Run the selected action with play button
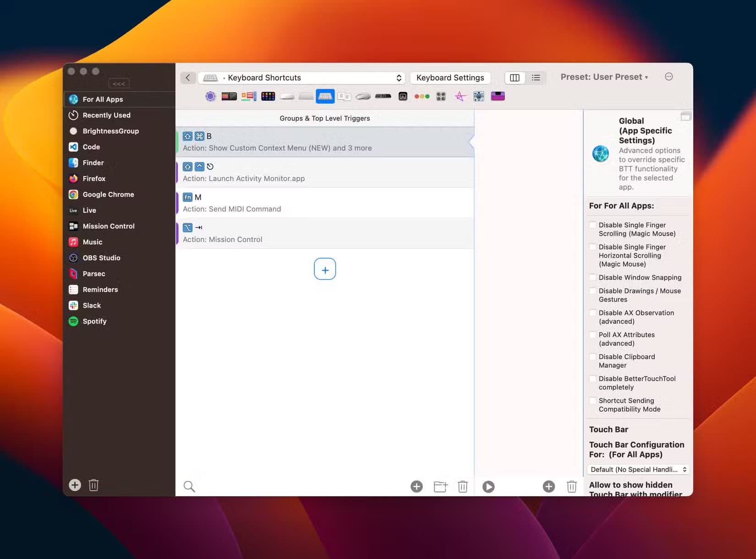Screen dimensions: 756x559 [488, 487]
